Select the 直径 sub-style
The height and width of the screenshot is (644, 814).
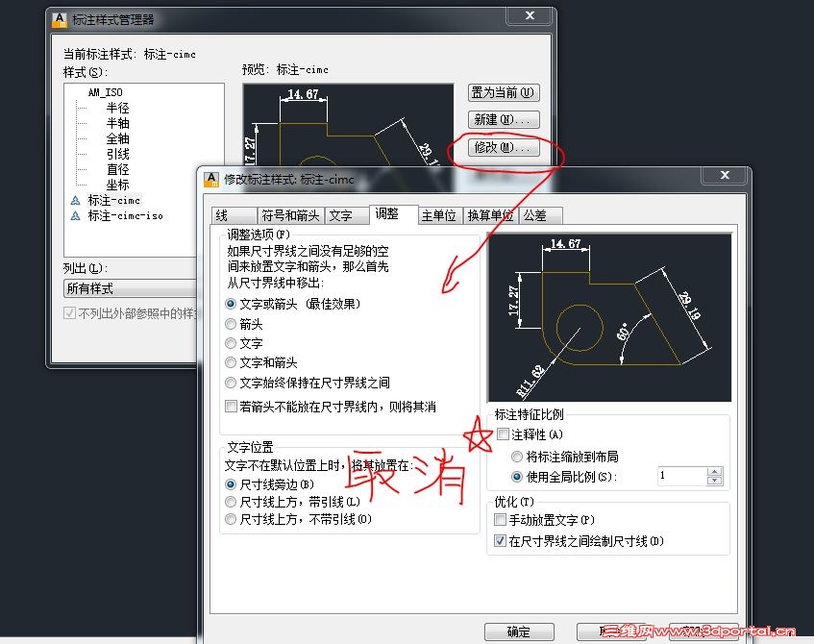(118, 169)
